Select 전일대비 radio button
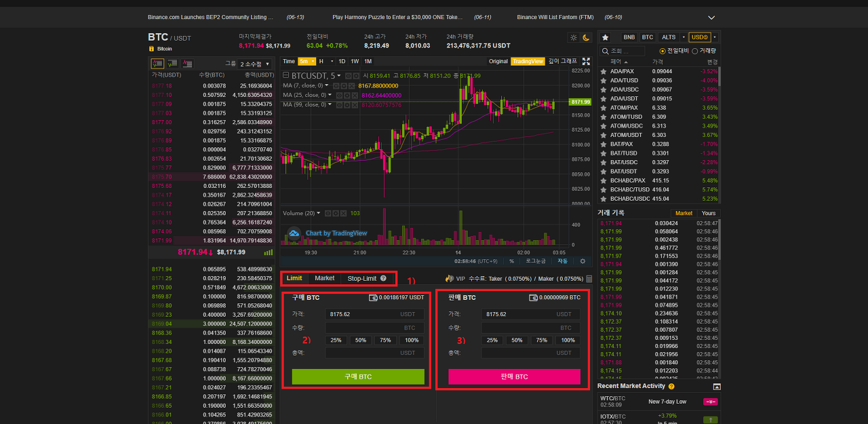 (663, 51)
